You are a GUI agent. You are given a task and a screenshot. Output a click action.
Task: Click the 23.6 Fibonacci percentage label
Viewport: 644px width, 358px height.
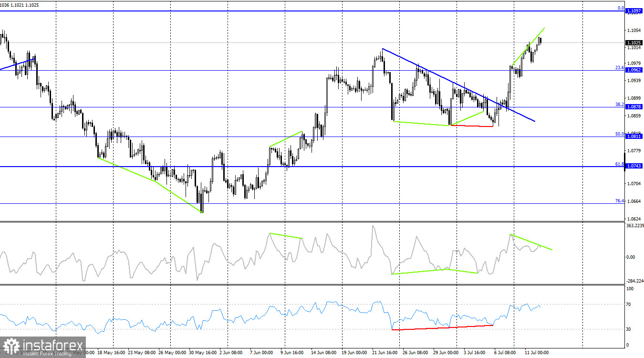click(619, 68)
